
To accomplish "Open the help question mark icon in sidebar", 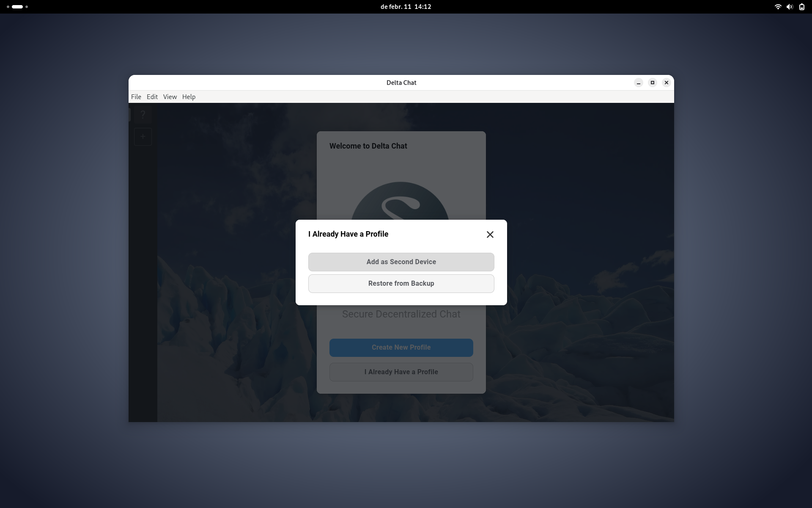I will pyautogui.click(x=143, y=114).
